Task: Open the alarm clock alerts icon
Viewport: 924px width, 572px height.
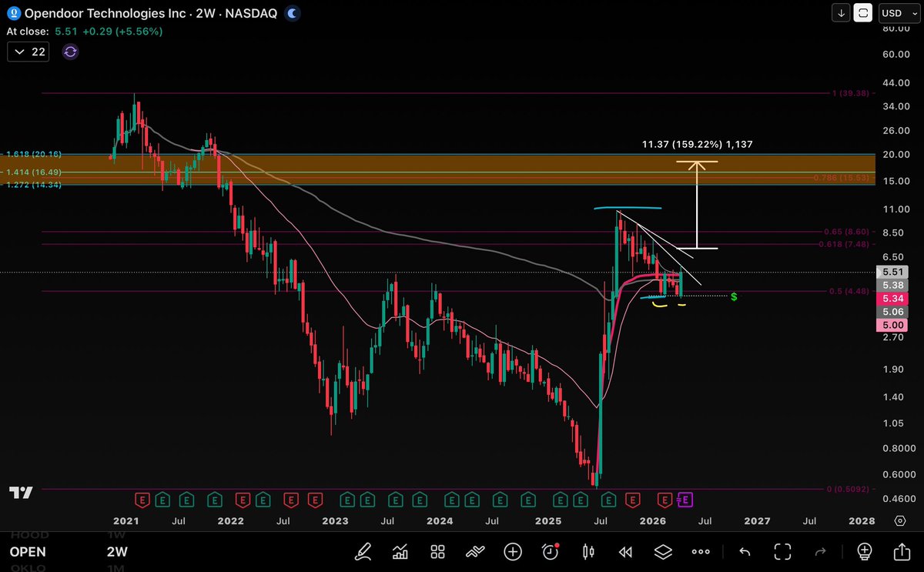Action: pyautogui.click(x=551, y=551)
